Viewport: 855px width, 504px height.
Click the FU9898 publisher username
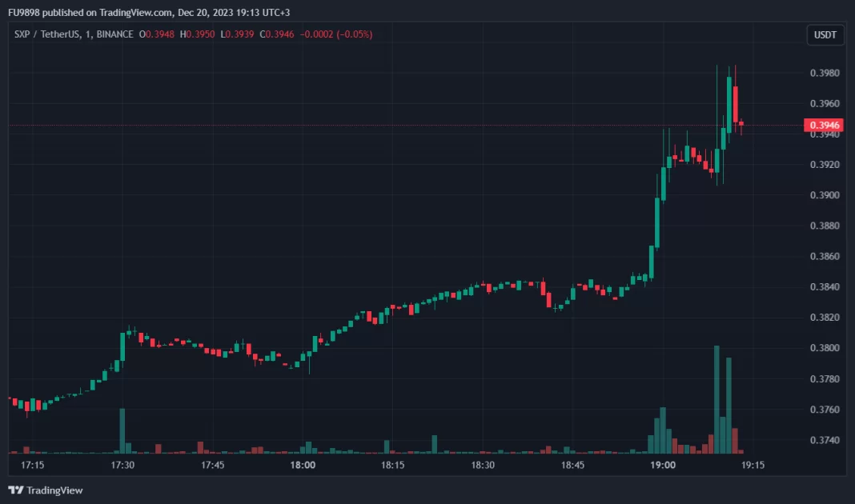25,12
